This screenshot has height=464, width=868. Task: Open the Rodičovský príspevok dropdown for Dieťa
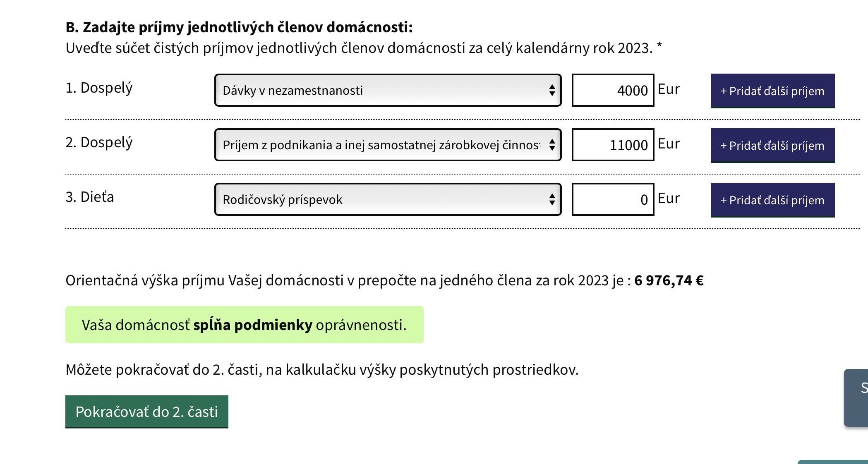388,199
